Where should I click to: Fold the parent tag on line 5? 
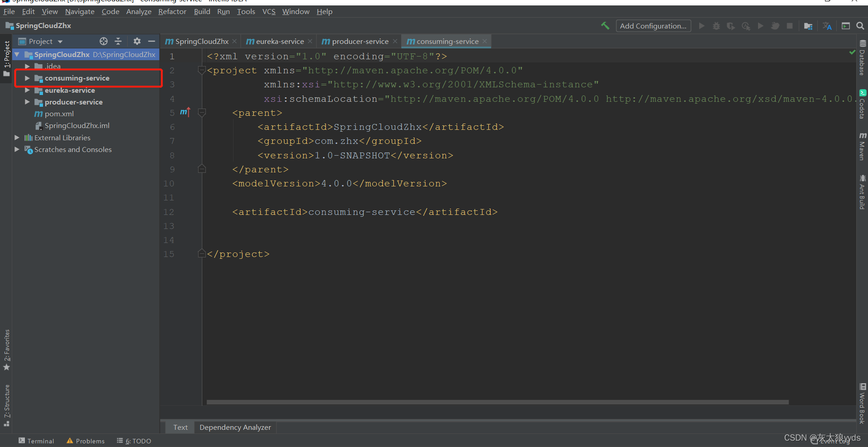point(202,113)
